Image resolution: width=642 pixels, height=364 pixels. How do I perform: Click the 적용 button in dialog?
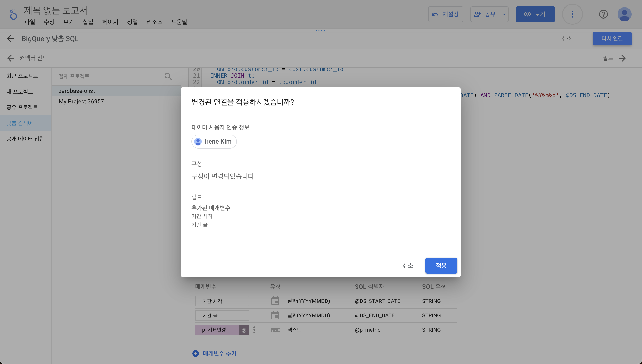[x=441, y=265]
